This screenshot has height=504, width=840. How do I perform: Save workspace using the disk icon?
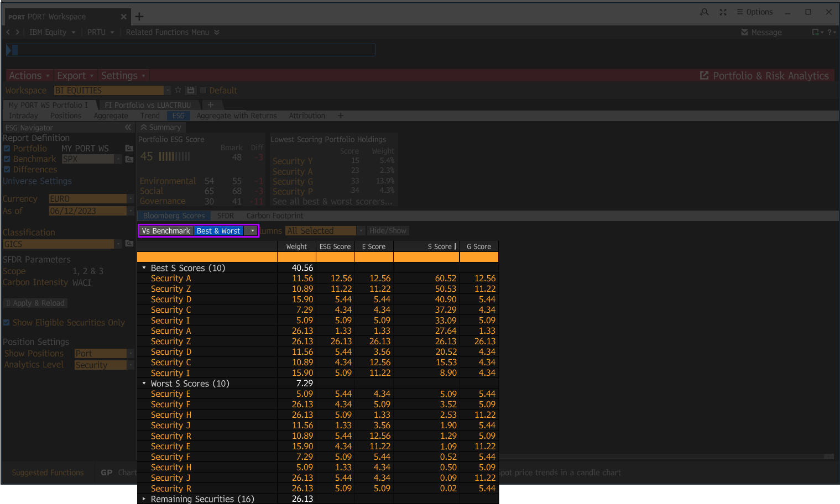pos(191,90)
